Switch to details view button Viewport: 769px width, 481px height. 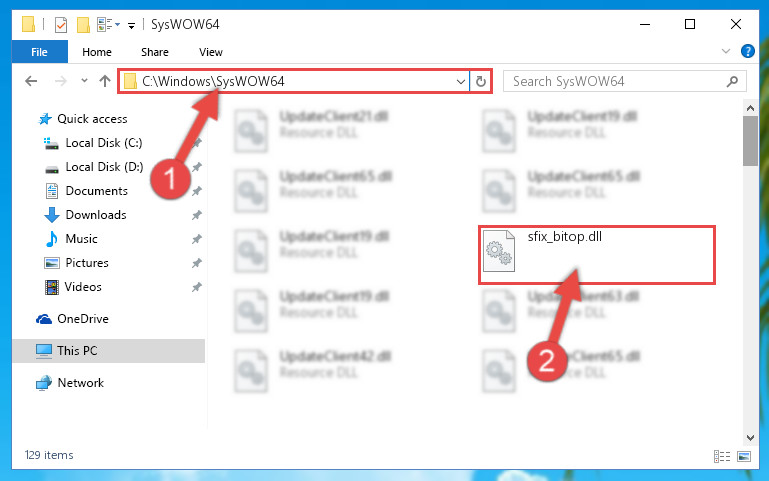[x=721, y=456]
